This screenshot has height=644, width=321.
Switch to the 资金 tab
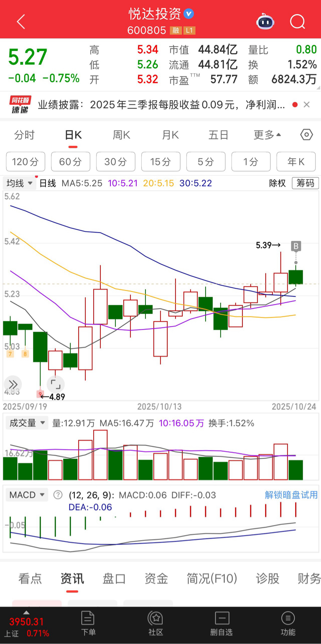coord(156,578)
